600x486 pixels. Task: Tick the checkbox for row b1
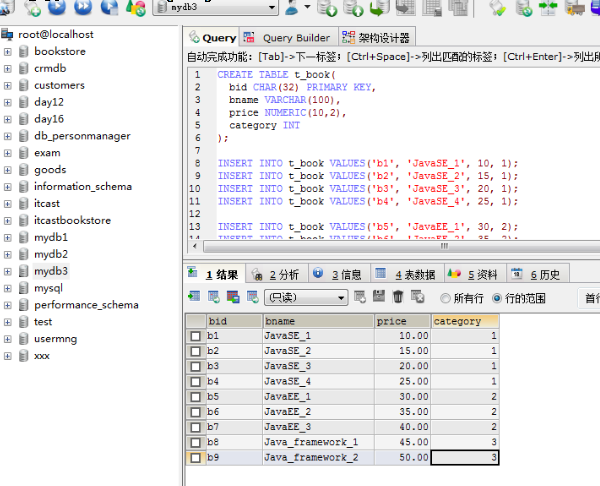click(x=195, y=337)
